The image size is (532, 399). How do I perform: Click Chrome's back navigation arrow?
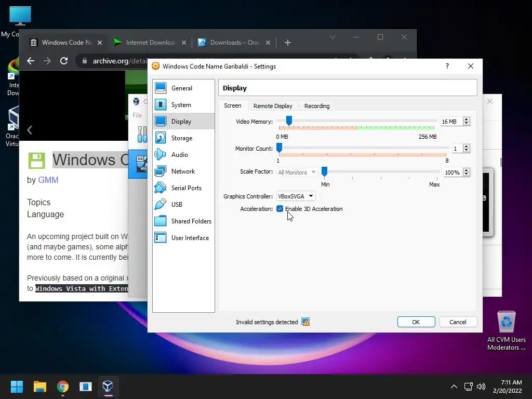point(31,61)
